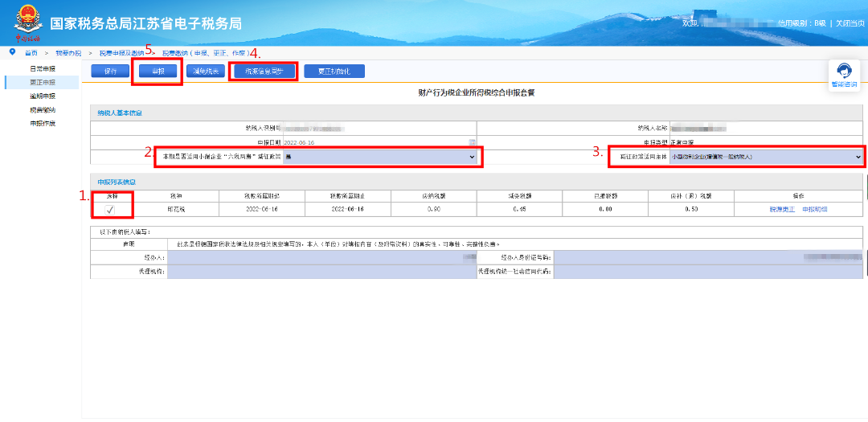The height and width of the screenshot is (422, 868).
Task: Click the 减免税表 button
Action: (206, 72)
